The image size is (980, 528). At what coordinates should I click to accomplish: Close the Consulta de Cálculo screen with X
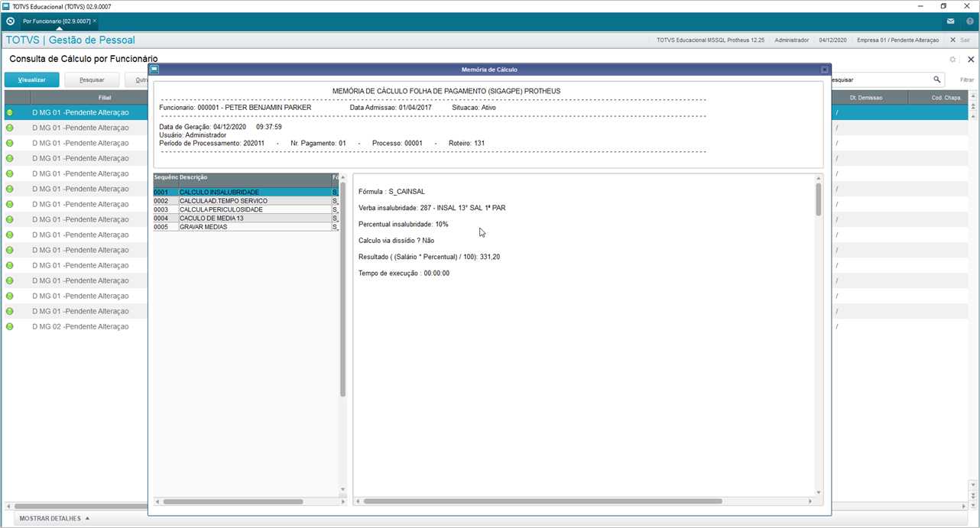[971, 59]
